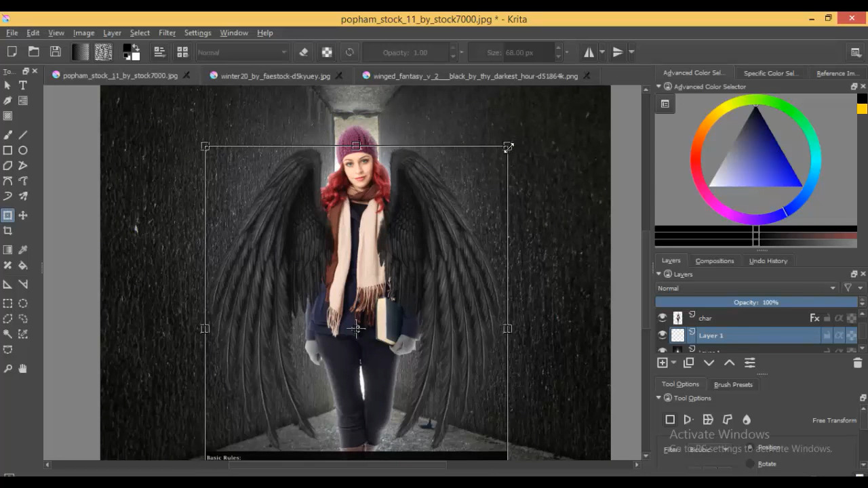Choose the Zoom magnifier tool
The height and width of the screenshot is (488, 868).
coord(7,369)
